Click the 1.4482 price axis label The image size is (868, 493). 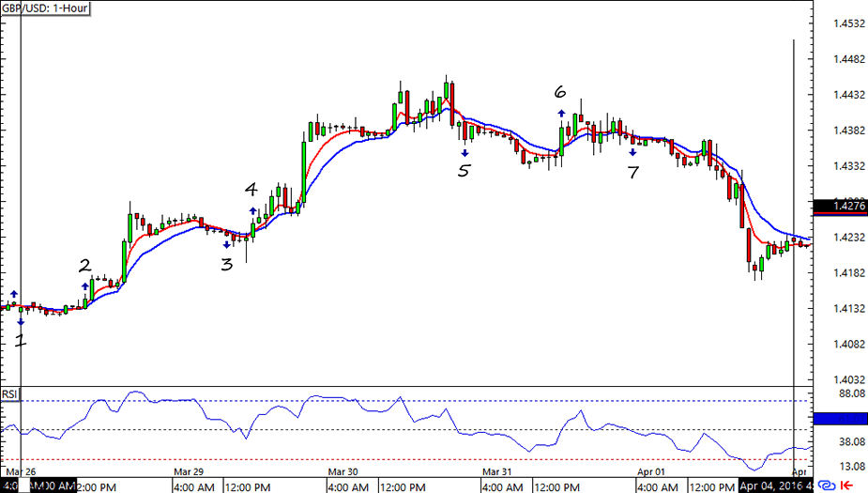click(x=848, y=59)
